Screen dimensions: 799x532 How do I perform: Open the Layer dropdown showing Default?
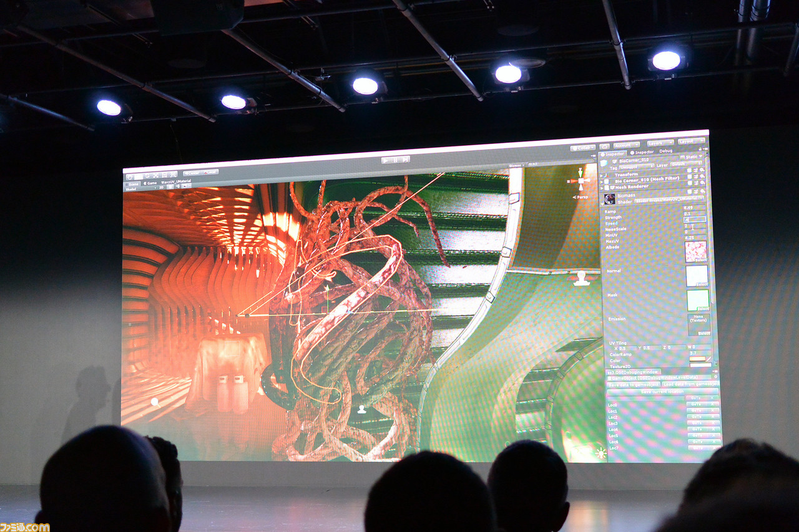(x=686, y=163)
